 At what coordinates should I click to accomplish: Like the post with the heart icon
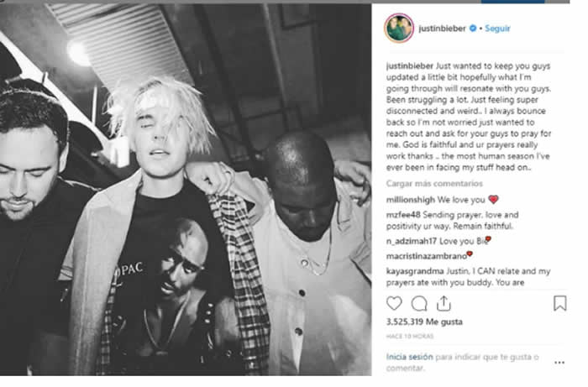(x=394, y=303)
